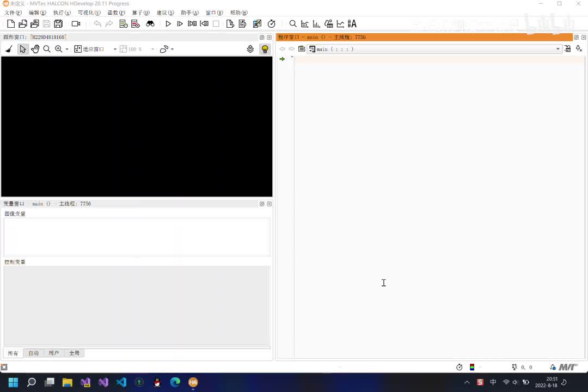The width and height of the screenshot is (588, 392).
Task: Open the OCR training file browser 'A' icon
Action: click(x=352, y=24)
